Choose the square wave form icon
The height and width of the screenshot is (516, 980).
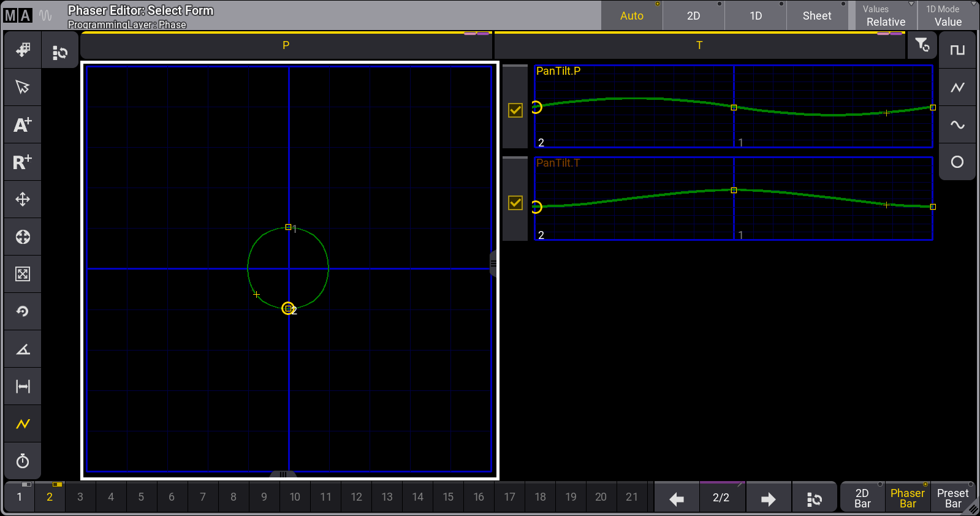point(957,50)
